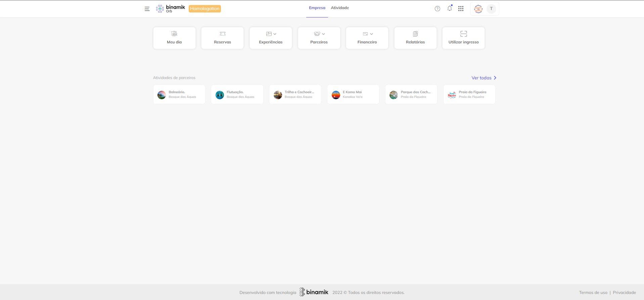
Task: Open the Privacidade link
Action: click(x=624, y=293)
